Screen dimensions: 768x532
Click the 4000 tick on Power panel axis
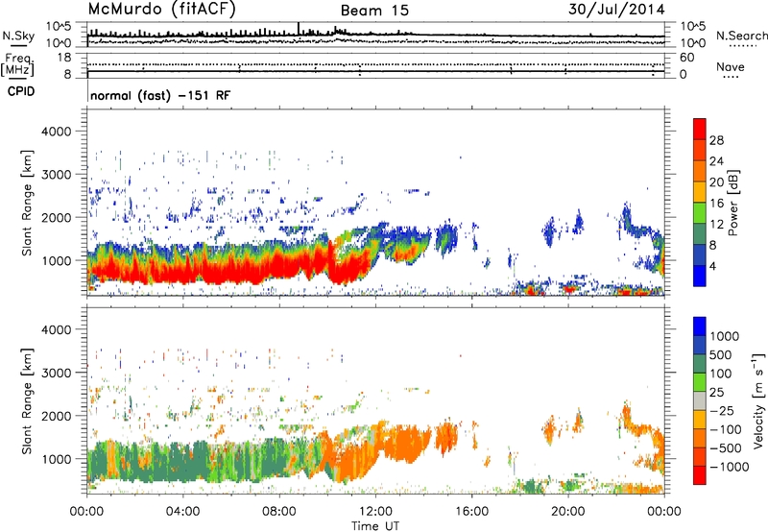click(x=57, y=132)
